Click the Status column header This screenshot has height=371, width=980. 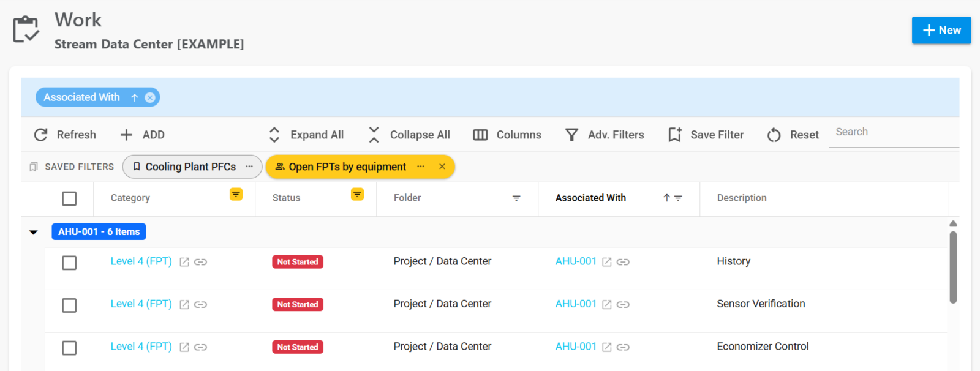(x=286, y=198)
